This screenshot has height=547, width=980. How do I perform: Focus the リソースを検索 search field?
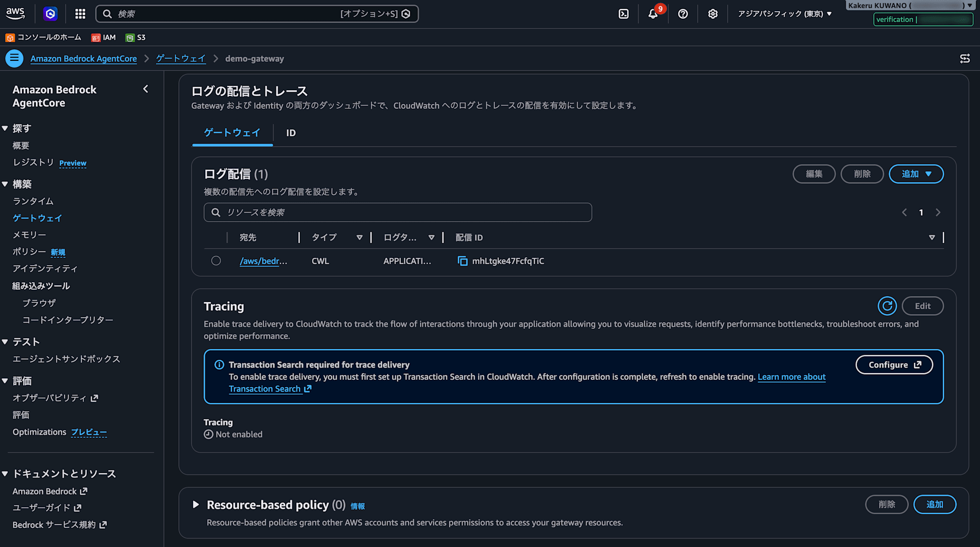coord(398,212)
